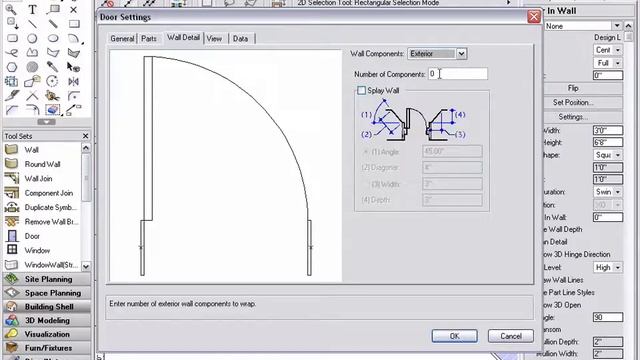Select the Split knife tool
Screen dimensions: 640x360
tap(12, 96)
